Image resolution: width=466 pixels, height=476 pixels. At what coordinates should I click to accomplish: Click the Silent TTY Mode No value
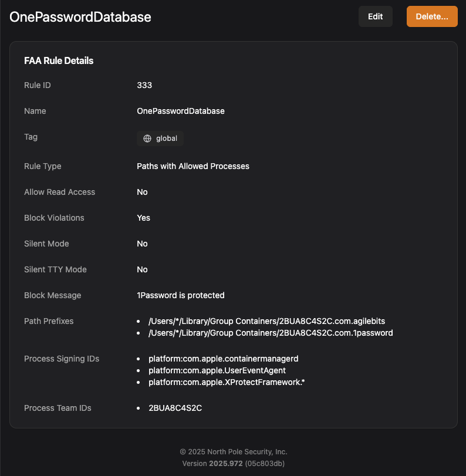coord(142,269)
